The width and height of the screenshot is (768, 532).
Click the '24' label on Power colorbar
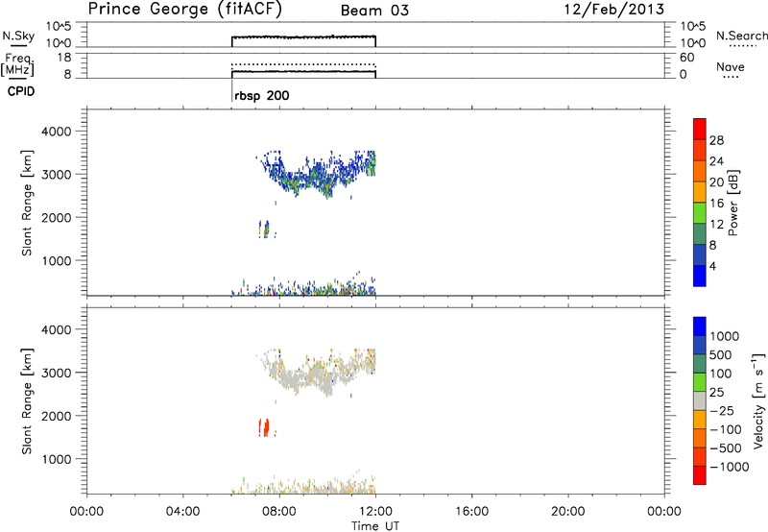716,161
